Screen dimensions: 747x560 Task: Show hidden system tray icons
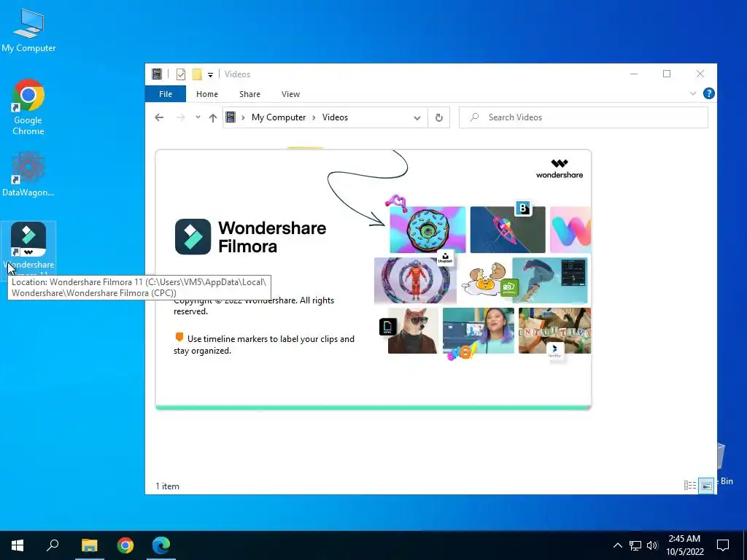coord(617,545)
